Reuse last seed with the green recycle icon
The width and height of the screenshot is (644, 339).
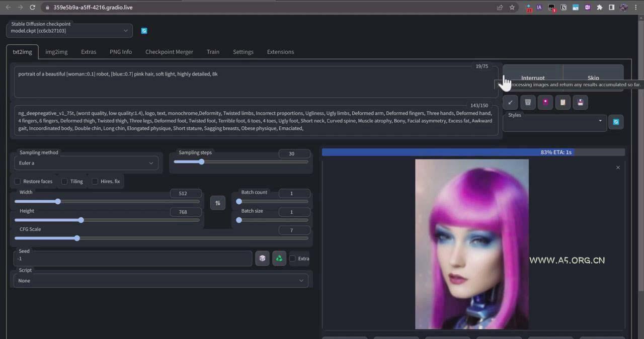tap(279, 259)
